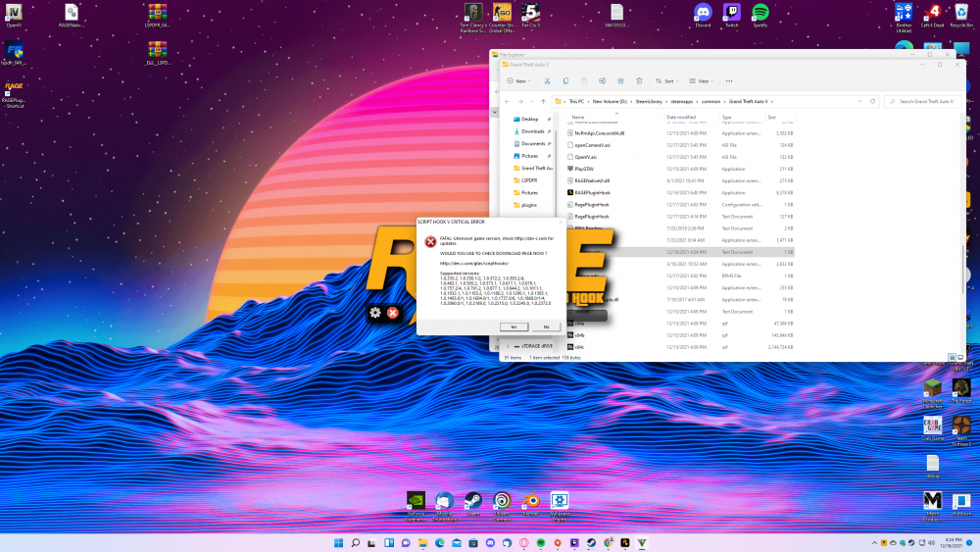The image size is (980, 552).
Task: Click the Rename icon in Explorer toolbar
Action: [x=602, y=81]
